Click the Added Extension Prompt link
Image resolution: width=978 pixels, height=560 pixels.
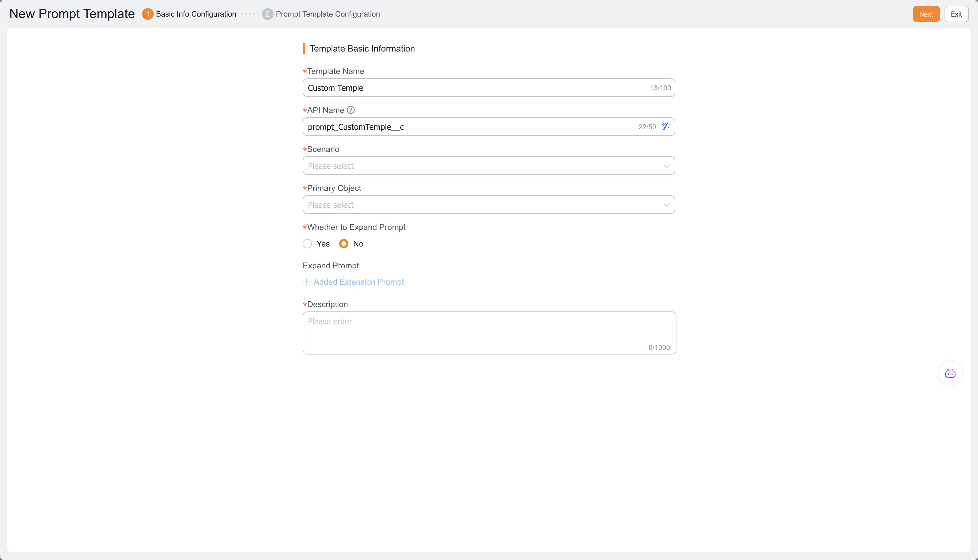point(358,282)
